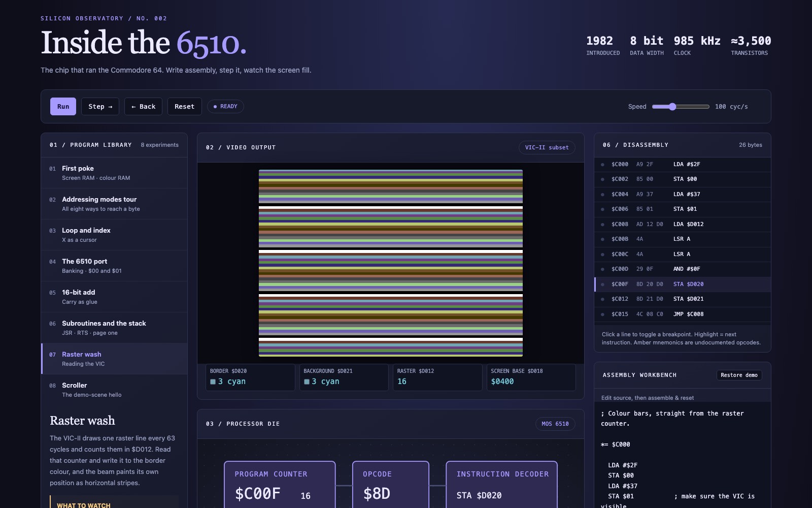
Task: Select Subroutines and the stack
Action: pyautogui.click(x=114, y=328)
